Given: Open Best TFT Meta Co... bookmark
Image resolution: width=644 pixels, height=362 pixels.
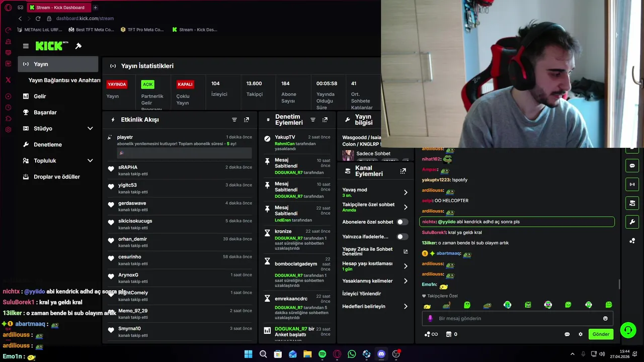Looking at the screenshot, I should (92, 30).
